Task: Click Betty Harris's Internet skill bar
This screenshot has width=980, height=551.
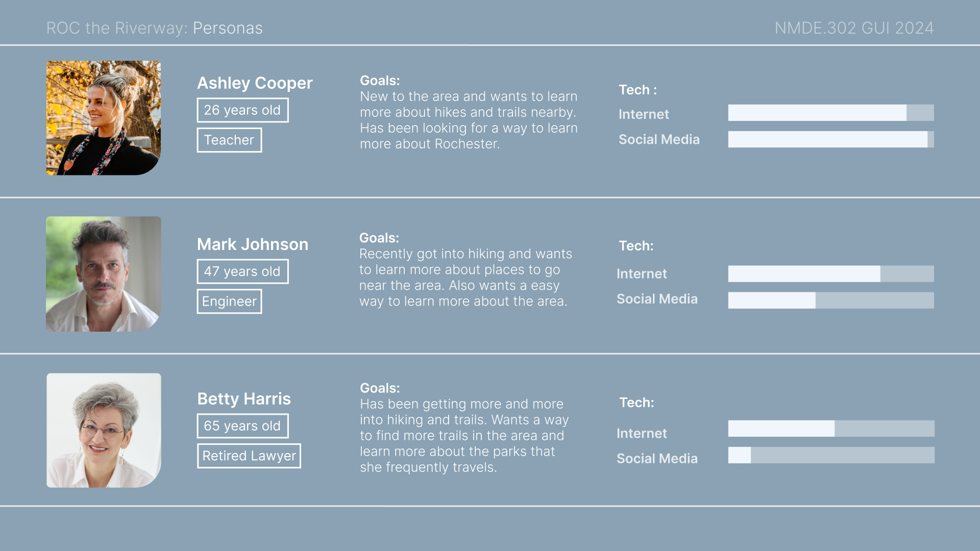Action: 831,429
